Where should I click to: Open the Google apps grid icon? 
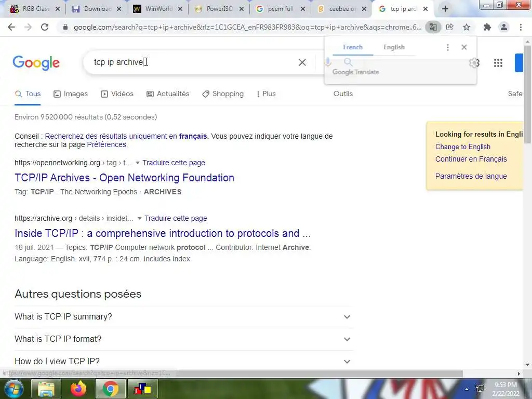(x=498, y=63)
